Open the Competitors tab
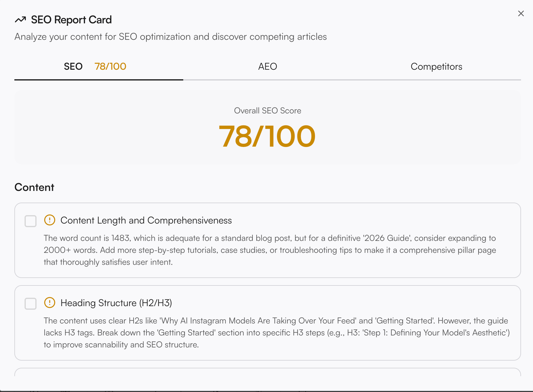Viewport: 533px width, 392px height. [x=436, y=66]
